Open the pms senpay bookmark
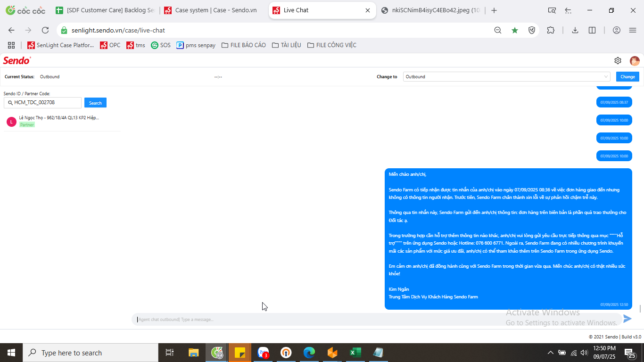Screen dimensions: 644x362 tap(196, 45)
